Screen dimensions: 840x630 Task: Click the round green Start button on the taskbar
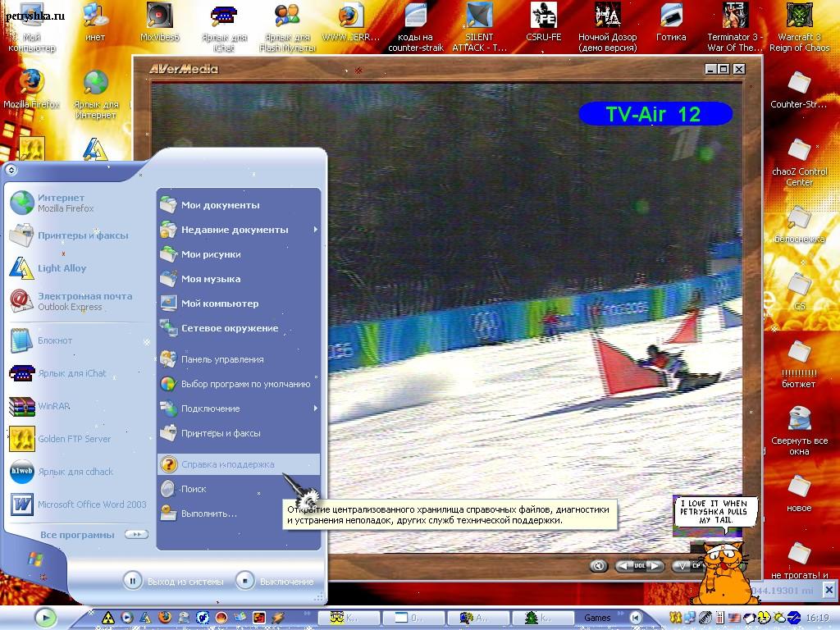[45, 618]
